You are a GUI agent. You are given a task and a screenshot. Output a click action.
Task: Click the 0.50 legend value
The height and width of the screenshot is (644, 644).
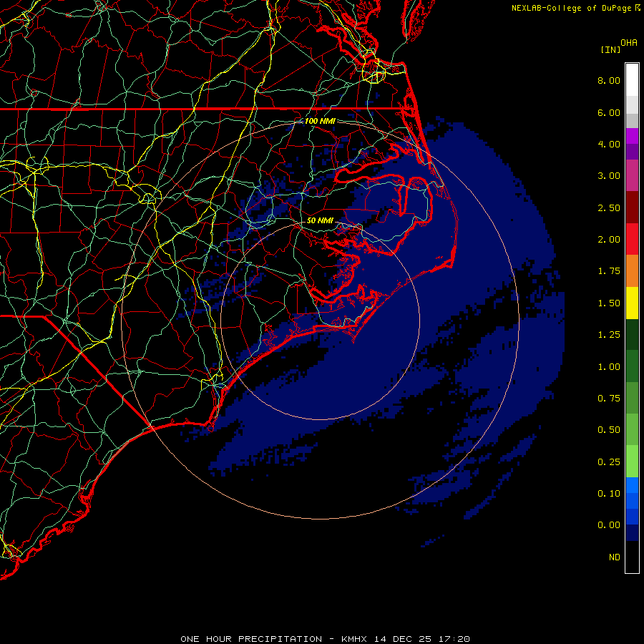pyautogui.click(x=609, y=430)
